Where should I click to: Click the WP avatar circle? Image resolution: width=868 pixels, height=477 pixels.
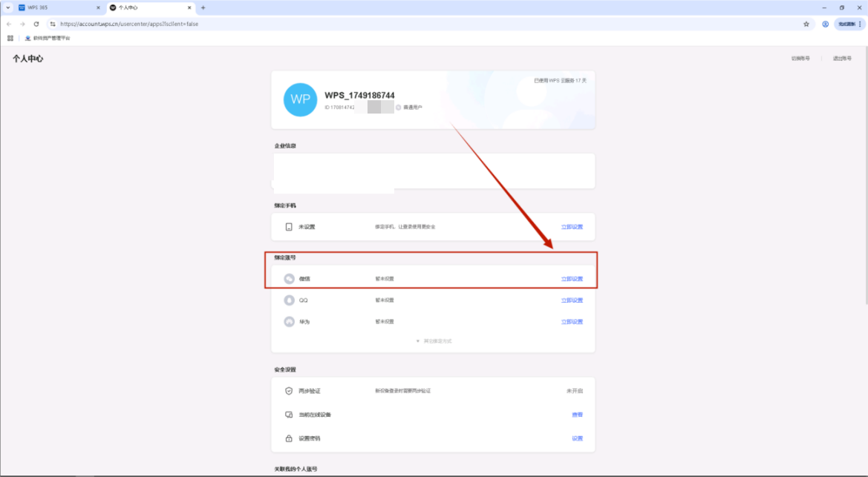(x=300, y=99)
